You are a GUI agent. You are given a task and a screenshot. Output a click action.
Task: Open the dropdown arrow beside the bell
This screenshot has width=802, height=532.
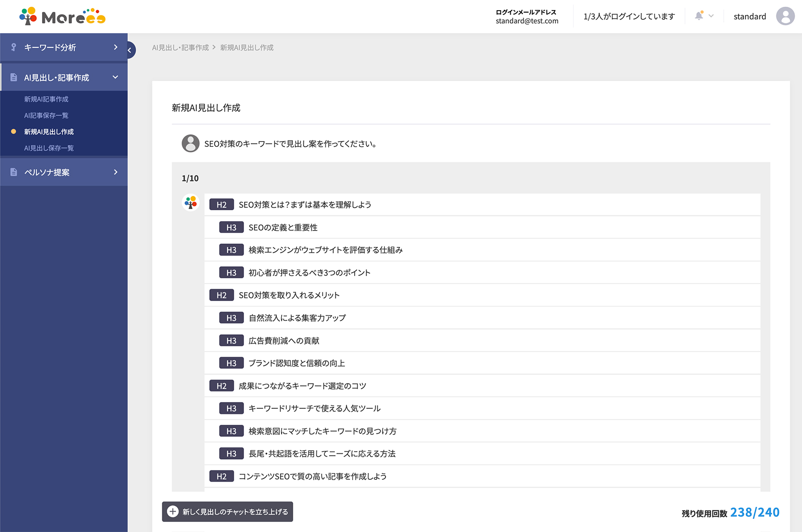(x=711, y=16)
